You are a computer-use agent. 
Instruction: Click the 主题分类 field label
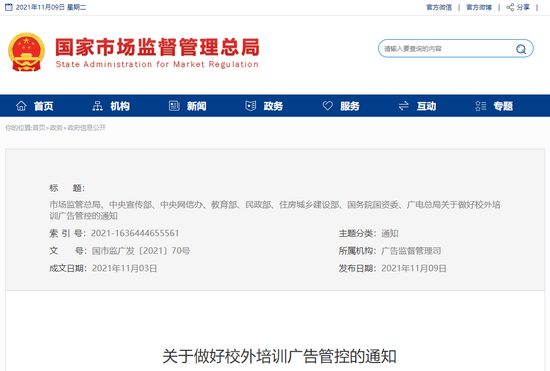[357, 233]
